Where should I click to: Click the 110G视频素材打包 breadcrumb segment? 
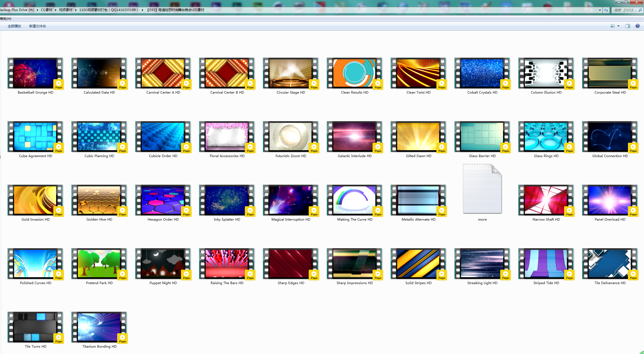(x=108, y=10)
